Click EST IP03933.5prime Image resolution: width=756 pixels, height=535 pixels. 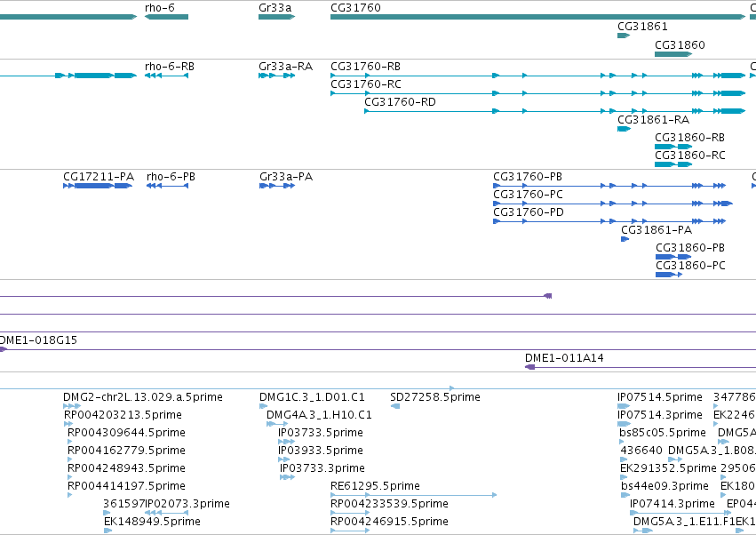click(x=283, y=459)
